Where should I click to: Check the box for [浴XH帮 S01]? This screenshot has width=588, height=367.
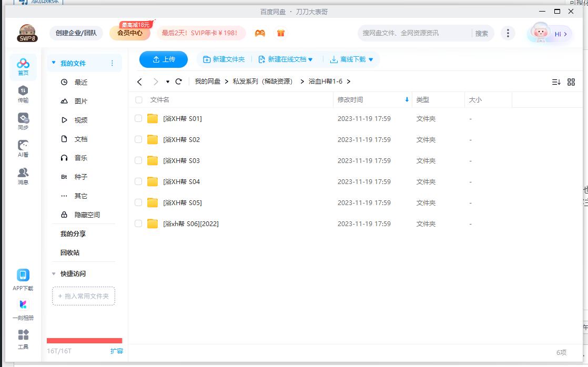click(x=138, y=118)
